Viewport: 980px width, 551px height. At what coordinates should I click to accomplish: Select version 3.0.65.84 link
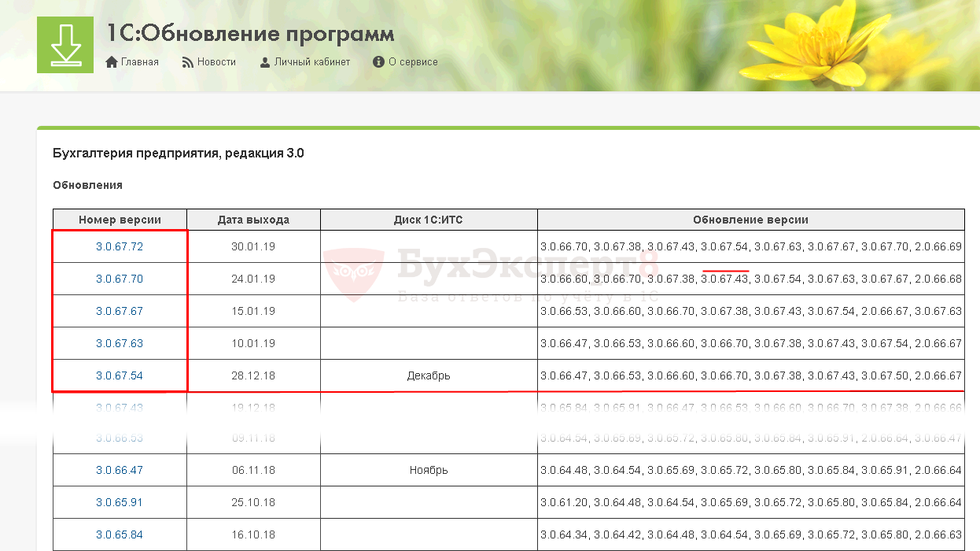[120, 534]
